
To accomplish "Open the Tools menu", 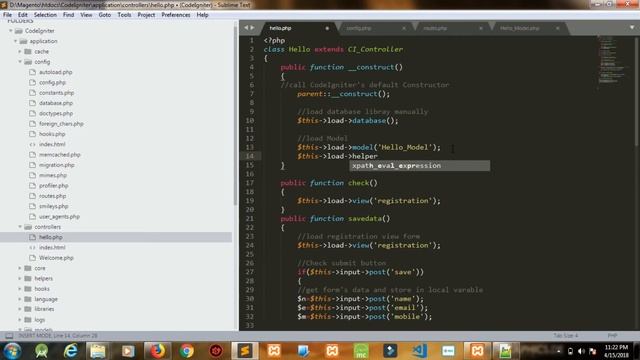I will (124, 15).
